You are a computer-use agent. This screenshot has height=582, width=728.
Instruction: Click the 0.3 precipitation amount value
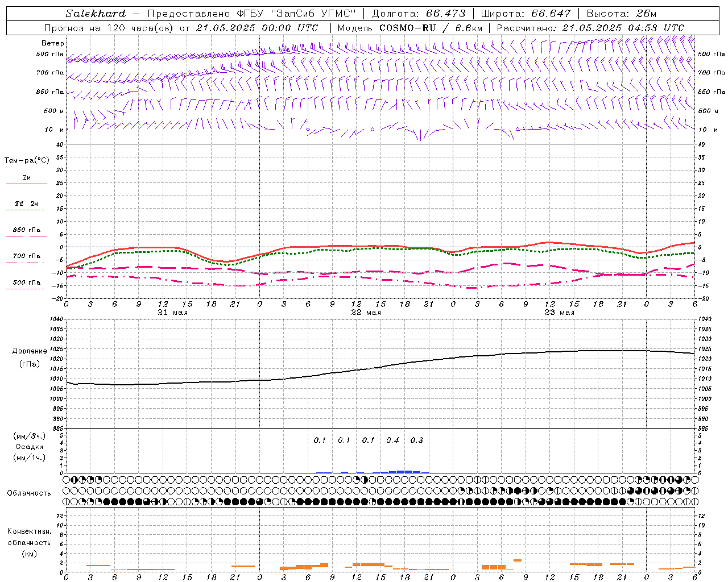(x=417, y=440)
